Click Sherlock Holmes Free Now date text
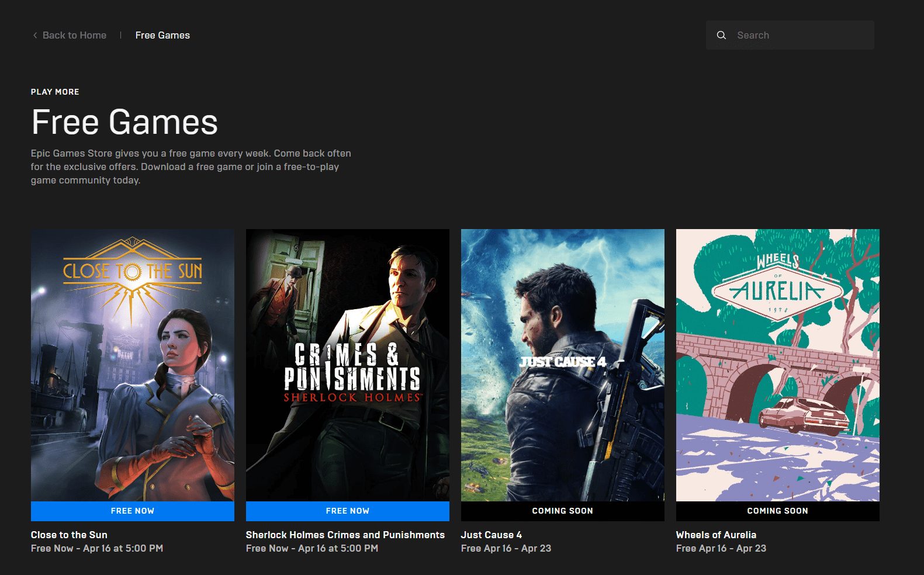Image resolution: width=924 pixels, height=575 pixels. [x=312, y=548]
